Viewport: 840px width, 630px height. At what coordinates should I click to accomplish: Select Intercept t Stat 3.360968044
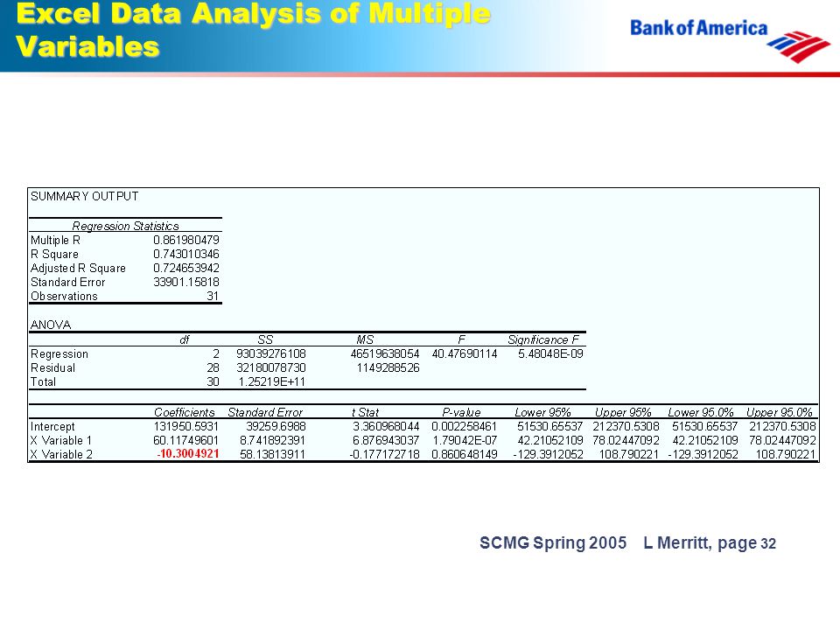click(386, 426)
